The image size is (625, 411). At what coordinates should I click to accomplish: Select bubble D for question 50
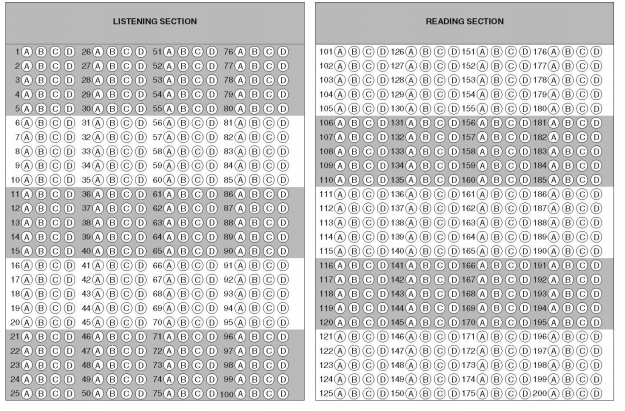point(141,394)
